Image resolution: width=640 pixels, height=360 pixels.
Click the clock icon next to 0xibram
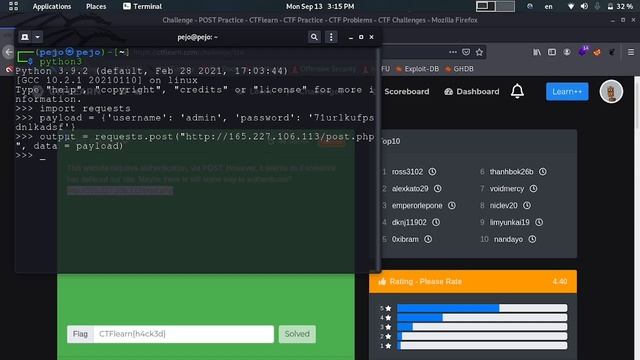(x=428, y=239)
